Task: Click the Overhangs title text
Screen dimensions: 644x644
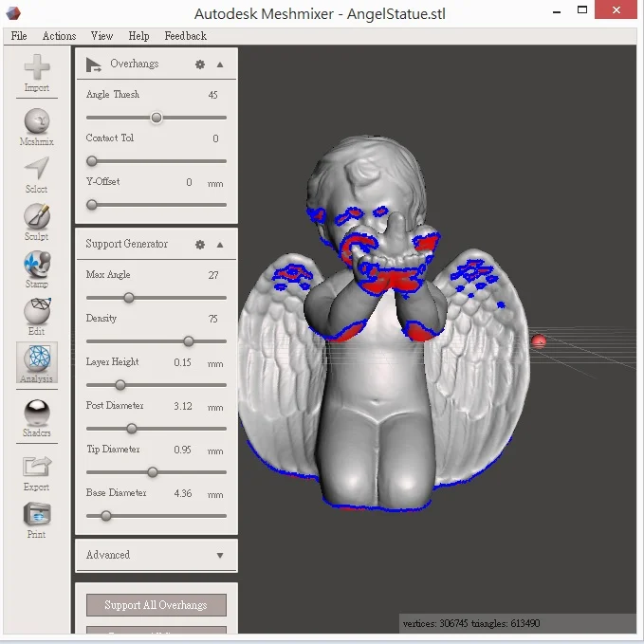Action: click(135, 64)
